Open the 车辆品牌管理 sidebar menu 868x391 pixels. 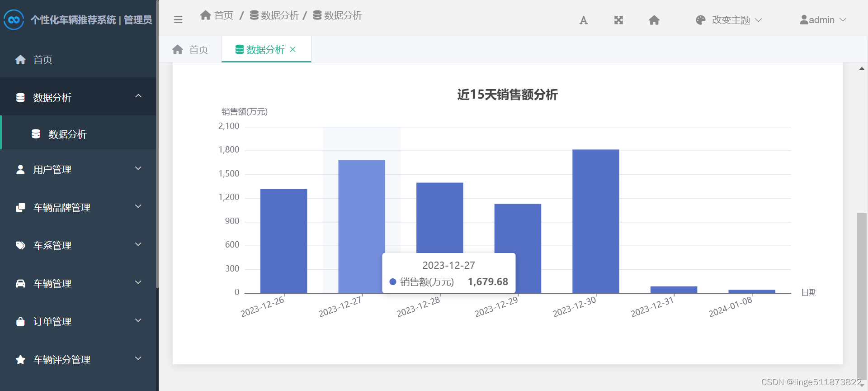pos(78,207)
